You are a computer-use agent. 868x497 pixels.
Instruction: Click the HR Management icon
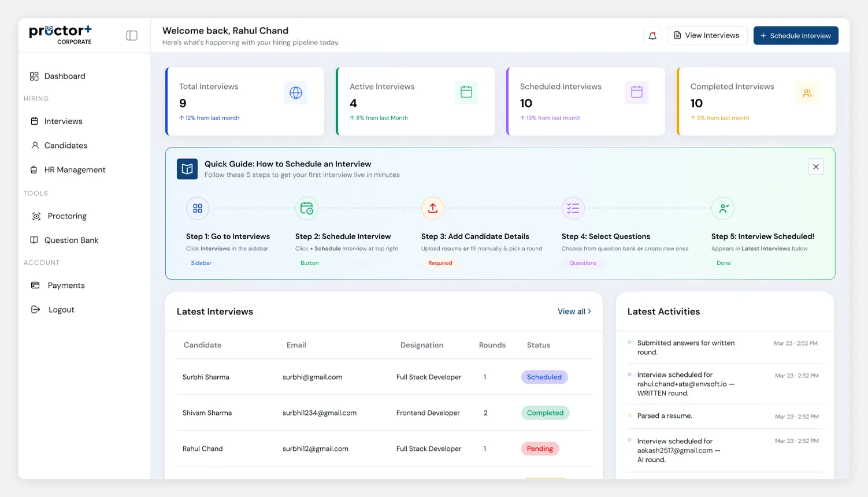(34, 170)
